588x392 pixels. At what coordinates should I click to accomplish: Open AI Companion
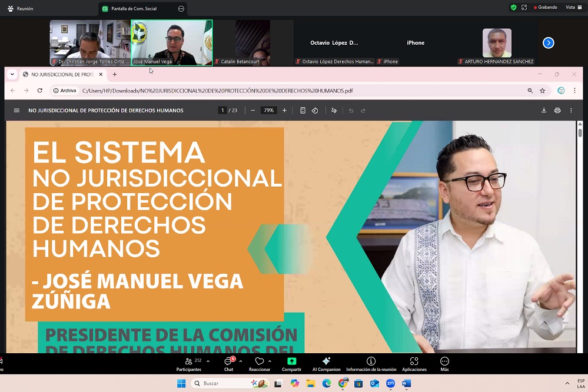point(326,364)
